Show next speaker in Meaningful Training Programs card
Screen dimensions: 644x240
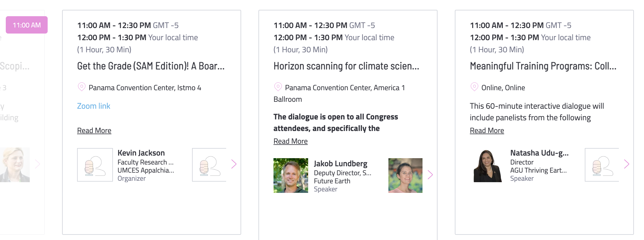[627, 164]
